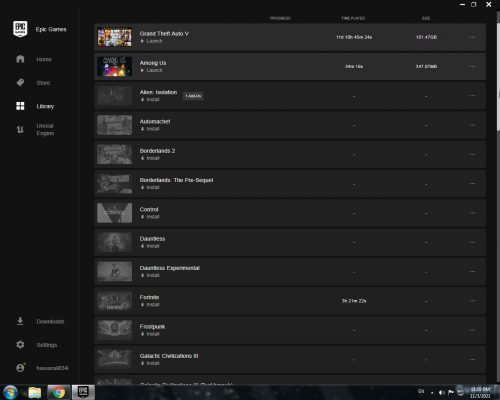
Task: Open Settings in the sidebar
Action: 47,345
